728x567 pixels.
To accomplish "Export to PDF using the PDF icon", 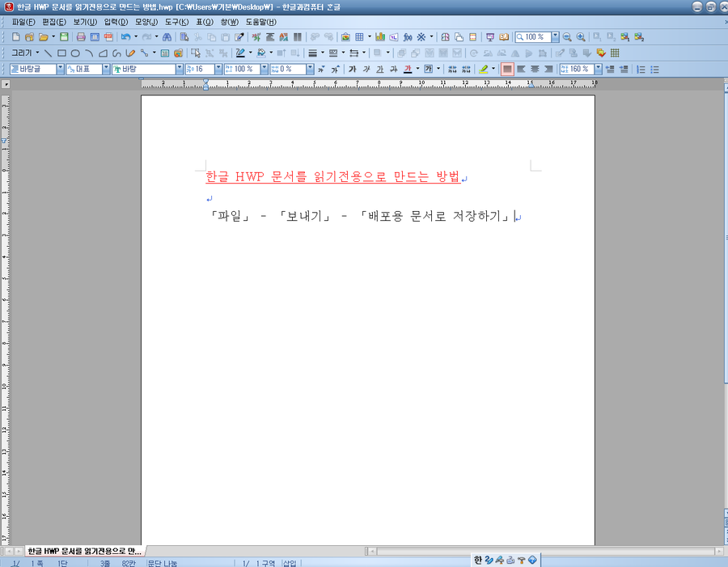I will click(108, 37).
